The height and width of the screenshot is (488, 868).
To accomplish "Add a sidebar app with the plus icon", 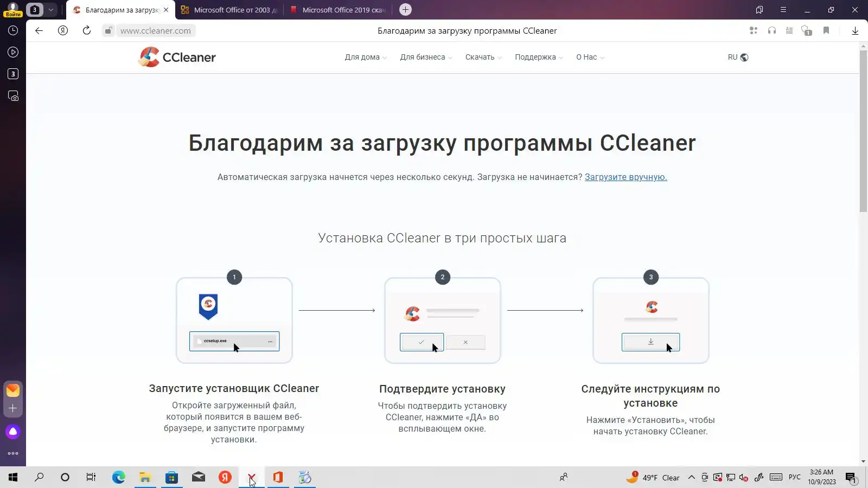I will [13, 408].
